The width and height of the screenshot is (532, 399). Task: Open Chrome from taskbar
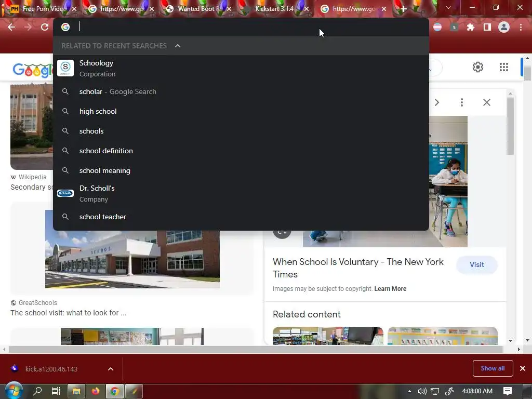point(115,391)
